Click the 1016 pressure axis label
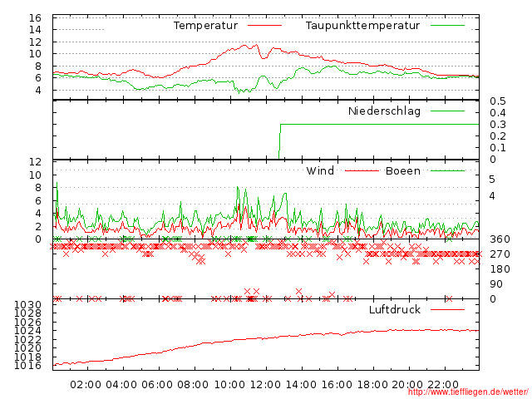The width and height of the screenshot is (532, 399). [27, 366]
